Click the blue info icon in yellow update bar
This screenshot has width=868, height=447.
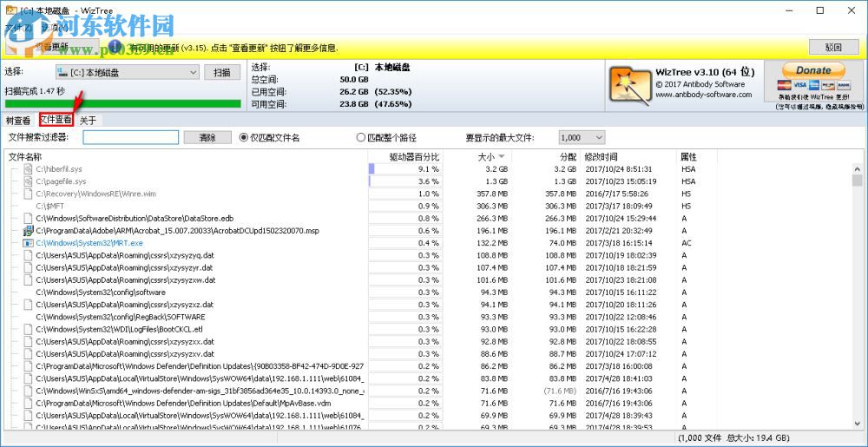tap(114, 47)
